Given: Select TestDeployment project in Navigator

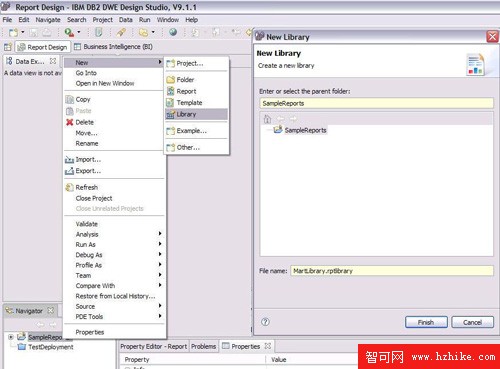Looking at the screenshot, I should coord(51,347).
